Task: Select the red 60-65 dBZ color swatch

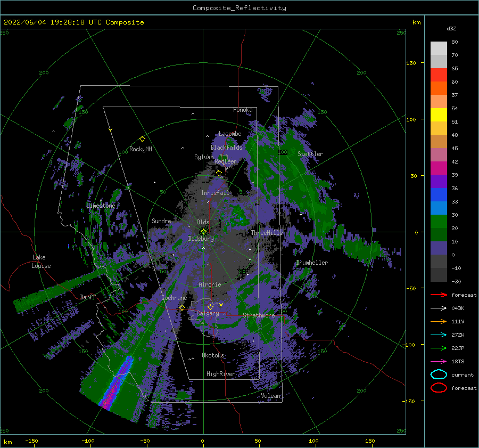Action: pos(439,75)
